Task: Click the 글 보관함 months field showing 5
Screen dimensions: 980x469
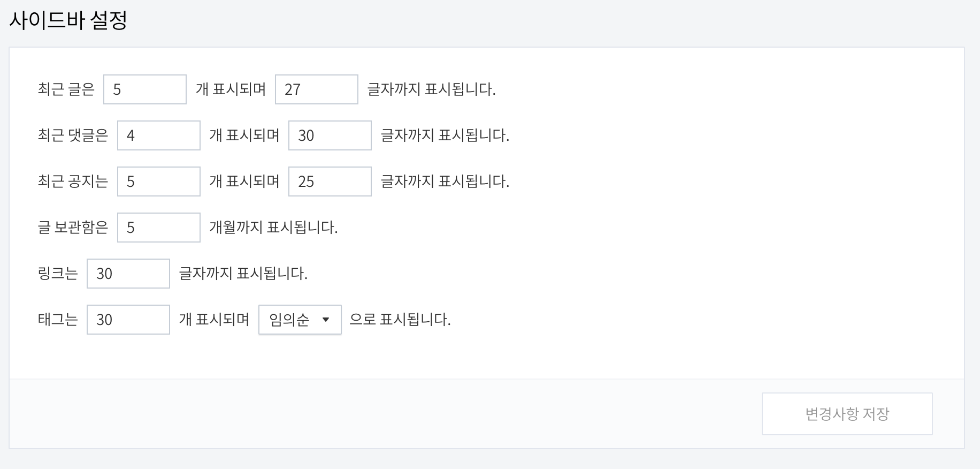Action: coord(158,227)
